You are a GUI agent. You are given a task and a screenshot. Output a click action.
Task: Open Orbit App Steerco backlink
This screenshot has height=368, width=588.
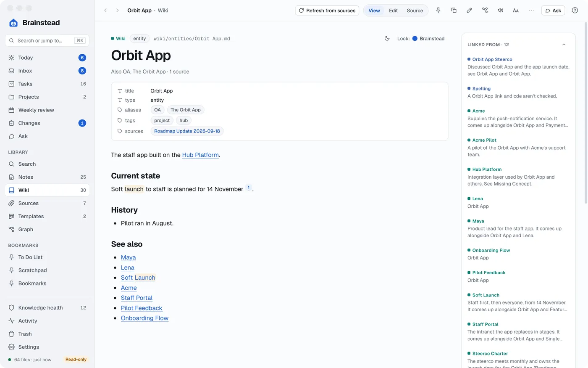(x=492, y=59)
